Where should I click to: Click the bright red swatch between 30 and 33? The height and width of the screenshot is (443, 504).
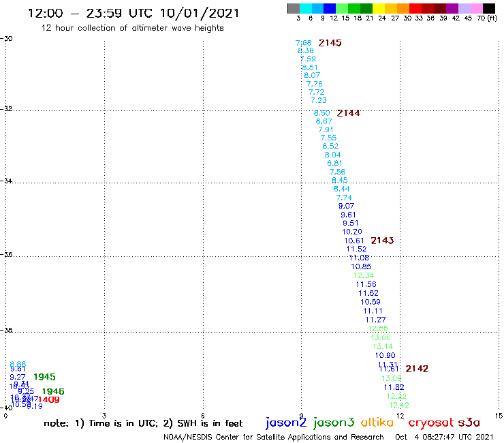[x=415, y=8]
